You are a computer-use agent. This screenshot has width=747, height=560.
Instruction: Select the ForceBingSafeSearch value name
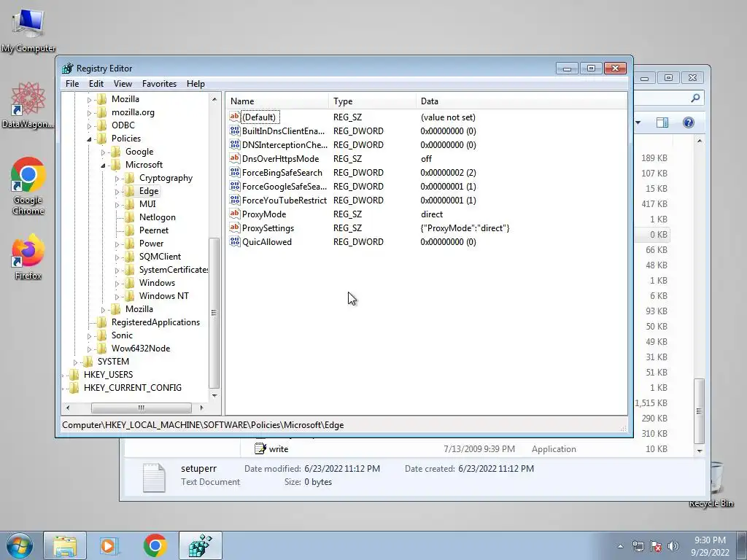point(282,172)
